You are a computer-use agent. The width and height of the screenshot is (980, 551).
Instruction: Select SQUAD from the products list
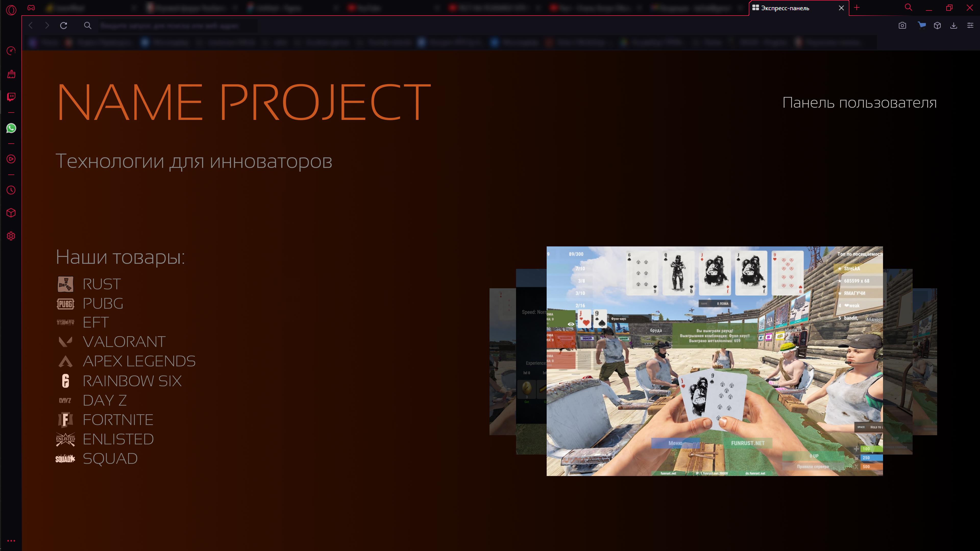click(x=110, y=459)
